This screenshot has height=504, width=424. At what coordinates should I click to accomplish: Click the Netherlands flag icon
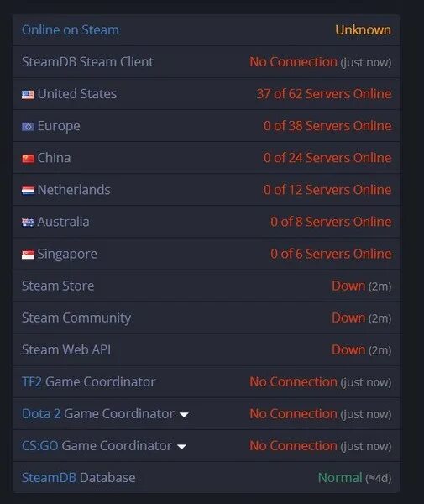click(x=28, y=191)
